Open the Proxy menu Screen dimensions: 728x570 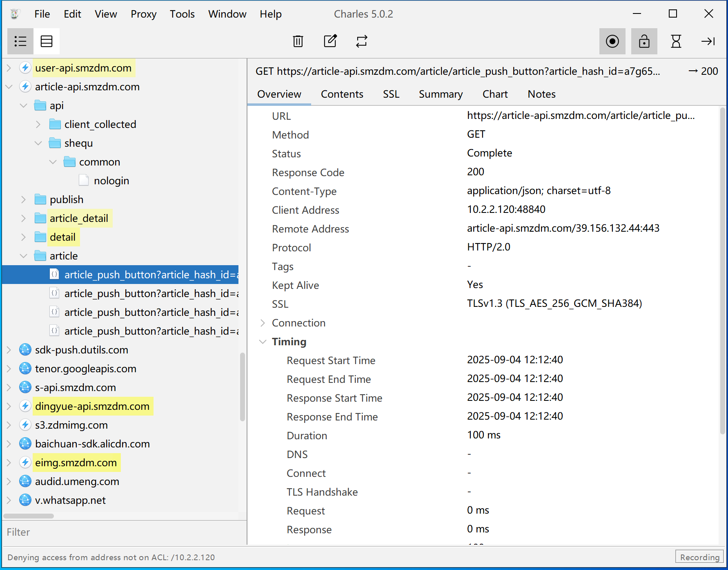click(143, 14)
